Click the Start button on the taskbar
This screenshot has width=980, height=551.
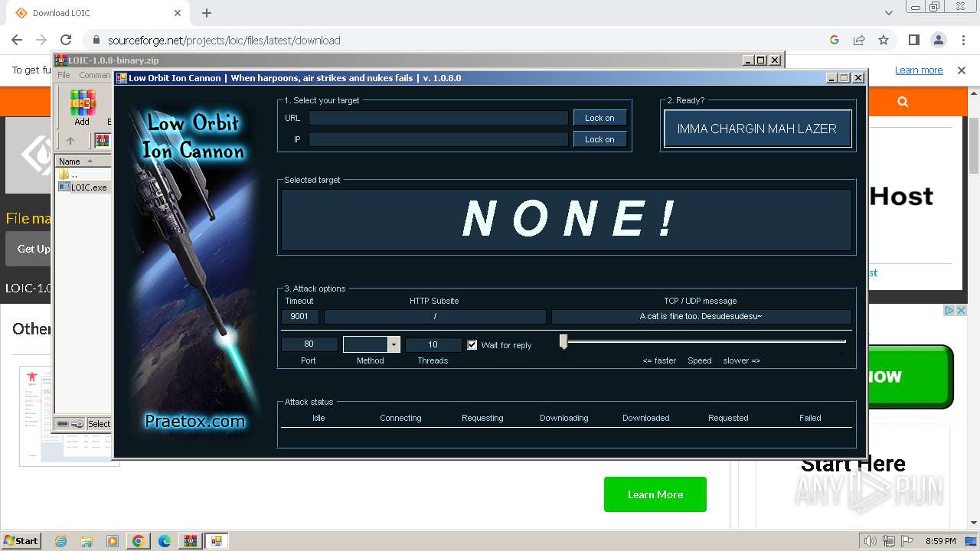point(21,541)
